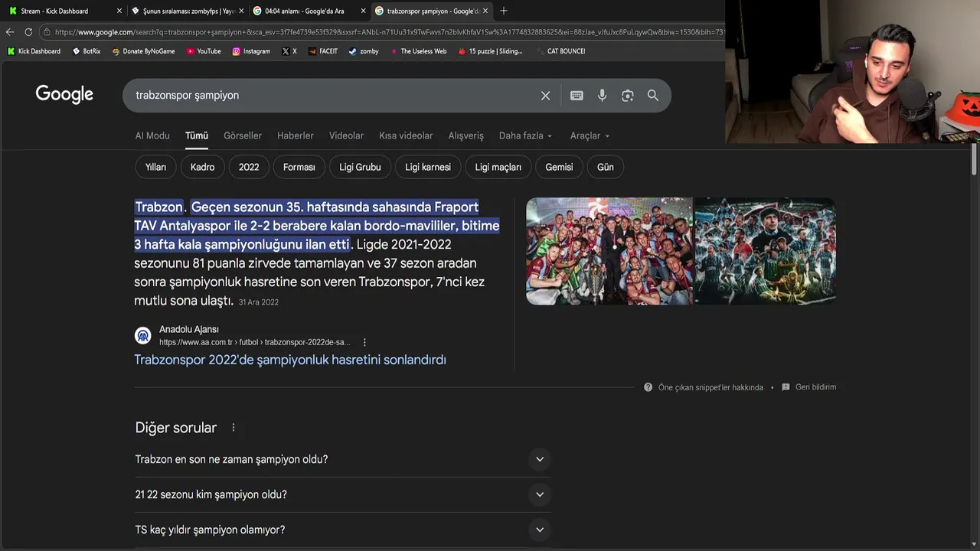Clear the search box with the X icon
Screen dimensions: 980x551
(545, 96)
